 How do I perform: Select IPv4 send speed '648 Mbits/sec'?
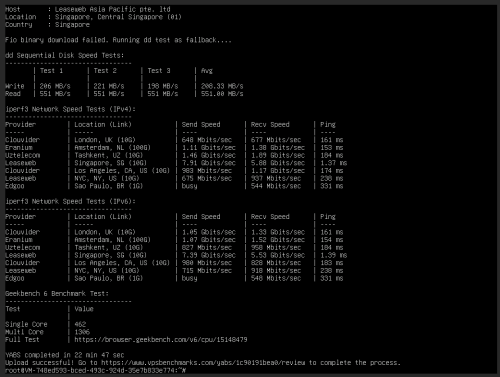[207, 140]
